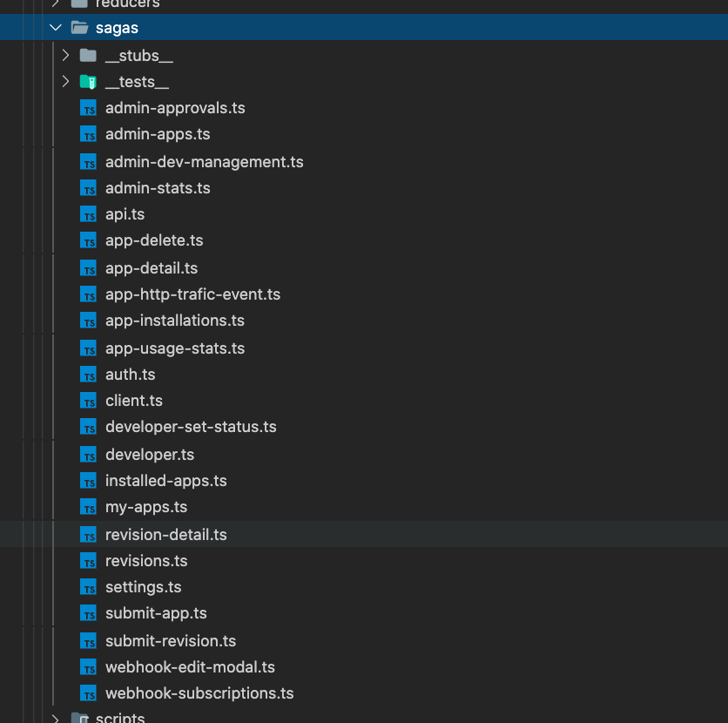
Task: Click the TS icon beside settings.ts
Action: 88,587
